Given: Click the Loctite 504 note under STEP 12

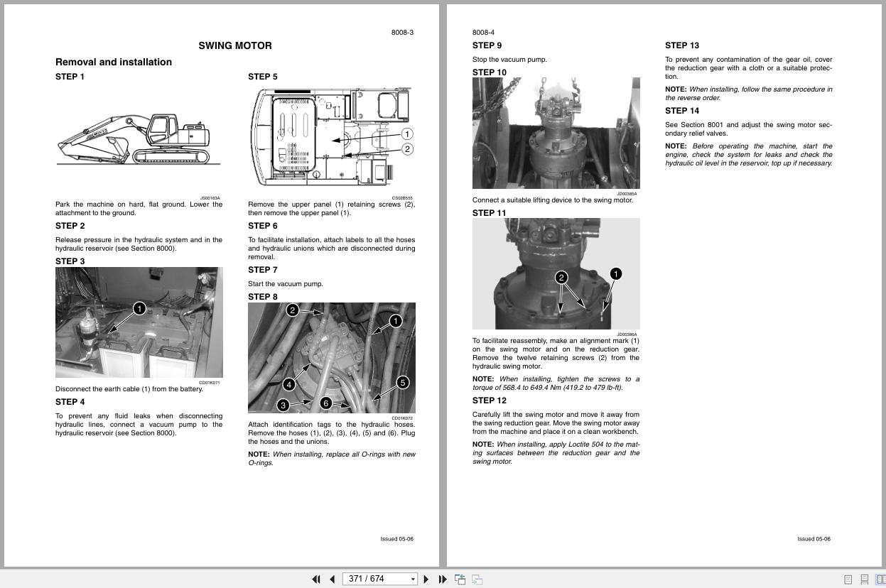Looking at the screenshot, I should 556,453.
